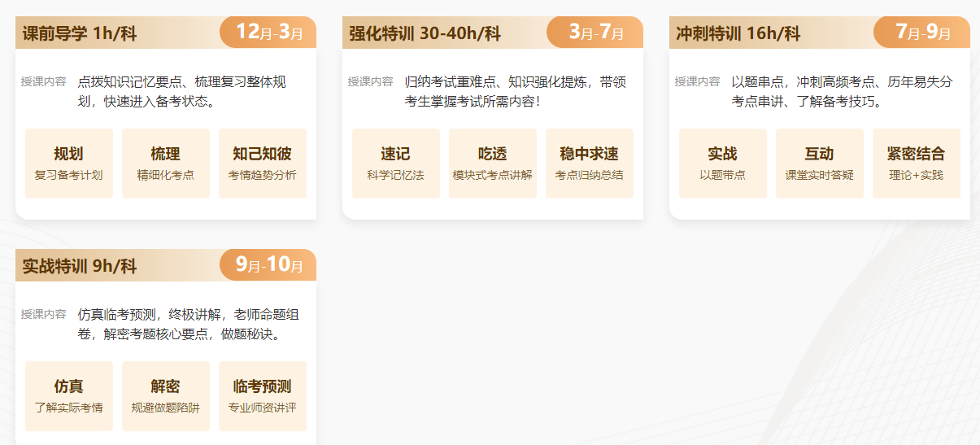Viewport: 980px width, 445px height.
Task: Open the 互动 课堂实时答疑 tile
Action: [x=819, y=164]
